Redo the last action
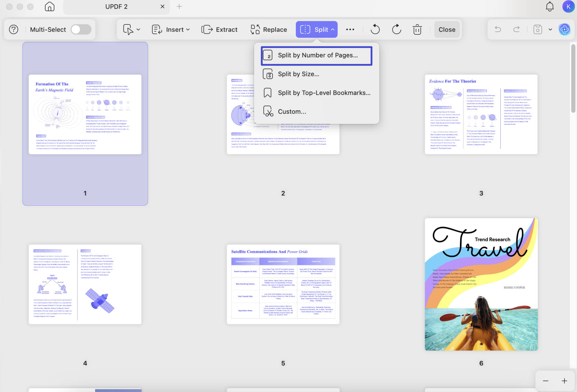This screenshot has width=577, height=392. (x=517, y=30)
